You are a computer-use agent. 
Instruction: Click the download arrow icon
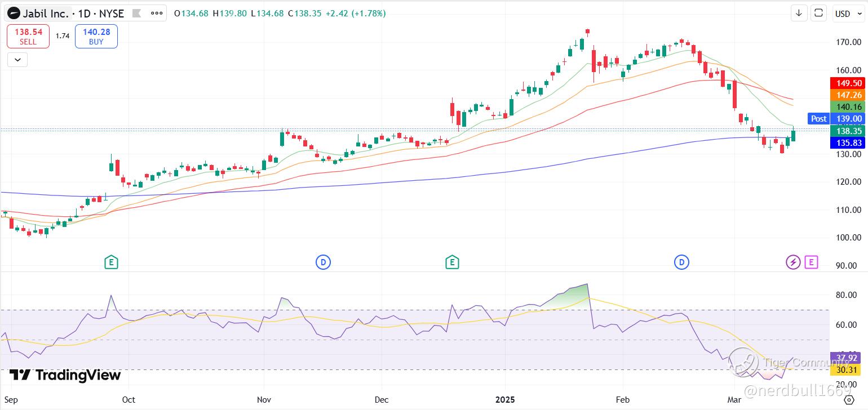tap(799, 13)
